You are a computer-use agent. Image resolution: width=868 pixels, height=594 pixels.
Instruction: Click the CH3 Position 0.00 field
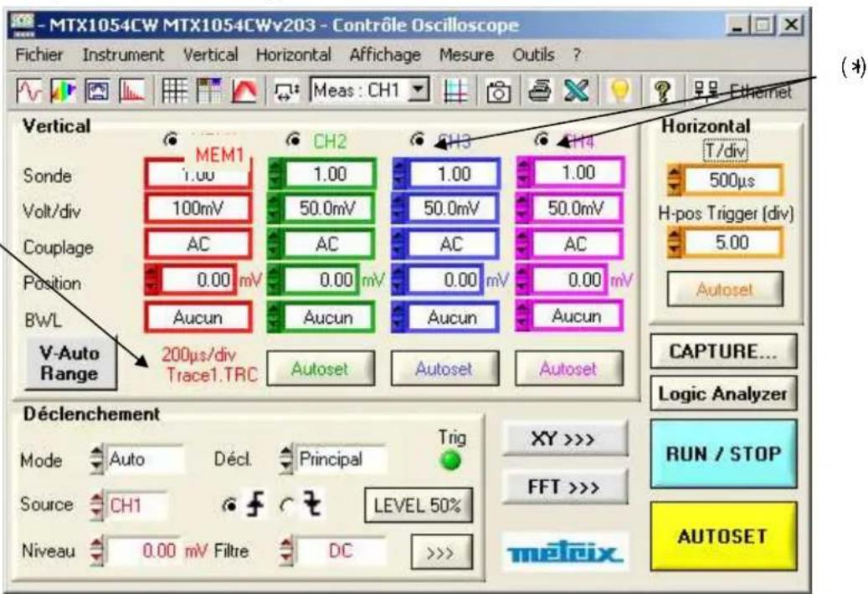tap(445, 280)
